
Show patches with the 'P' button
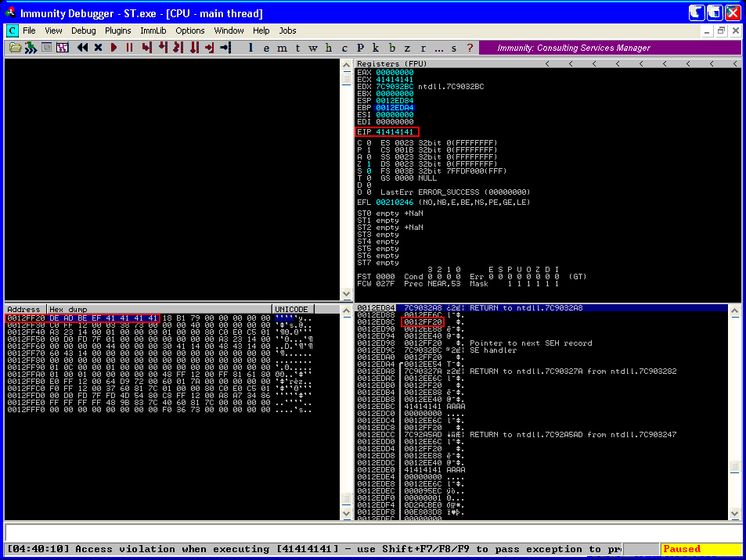(x=360, y=48)
